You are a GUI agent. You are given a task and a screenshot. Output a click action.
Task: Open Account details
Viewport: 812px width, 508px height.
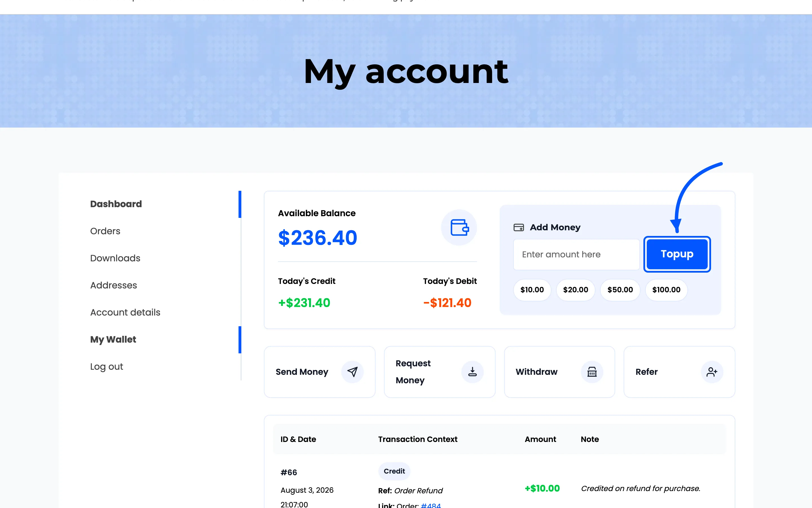point(125,312)
